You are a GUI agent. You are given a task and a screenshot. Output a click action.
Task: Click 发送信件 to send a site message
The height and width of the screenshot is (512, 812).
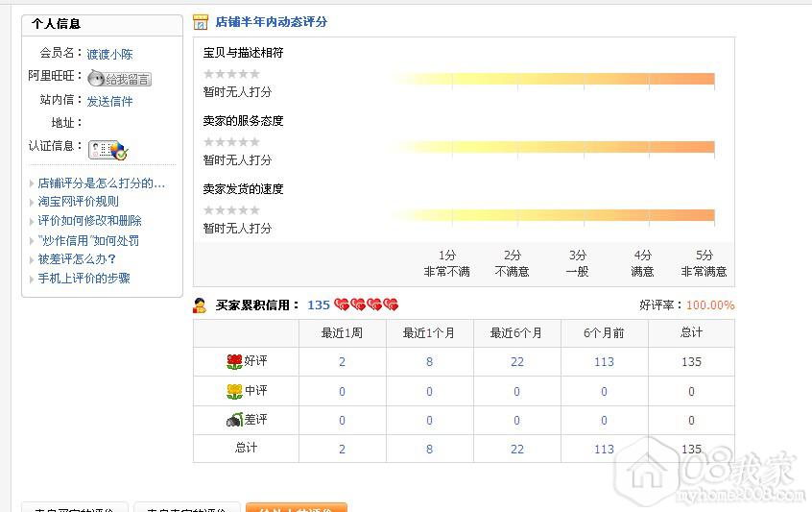click(109, 101)
